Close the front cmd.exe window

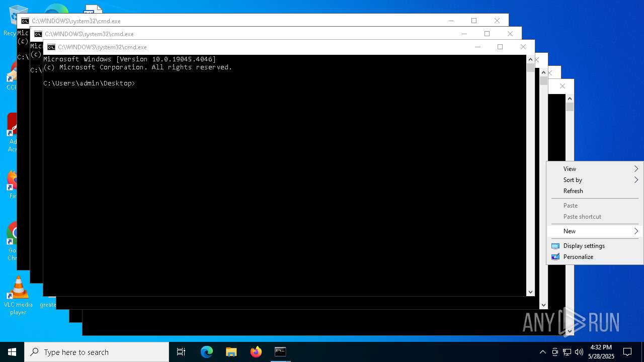(x=523, y=47)
